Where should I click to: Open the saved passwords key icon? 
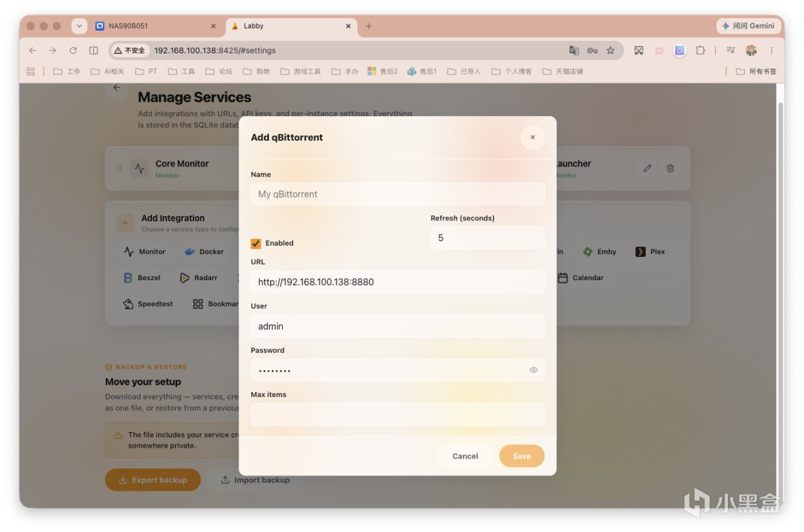[x=592, y=50]
